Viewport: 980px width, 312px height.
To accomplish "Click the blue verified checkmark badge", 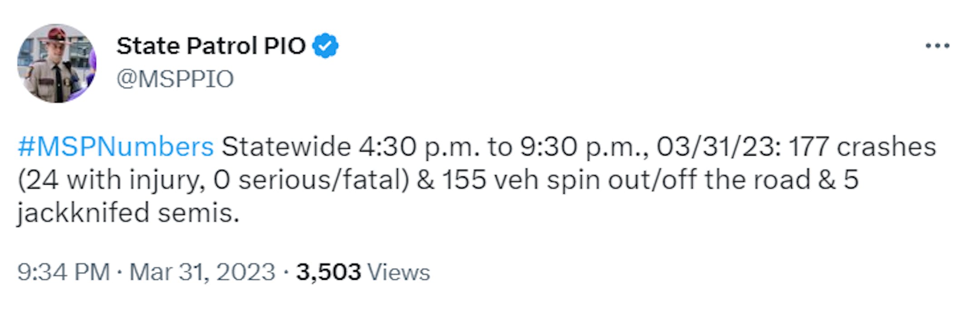I will pyautogui.click(x=325, y=45).
